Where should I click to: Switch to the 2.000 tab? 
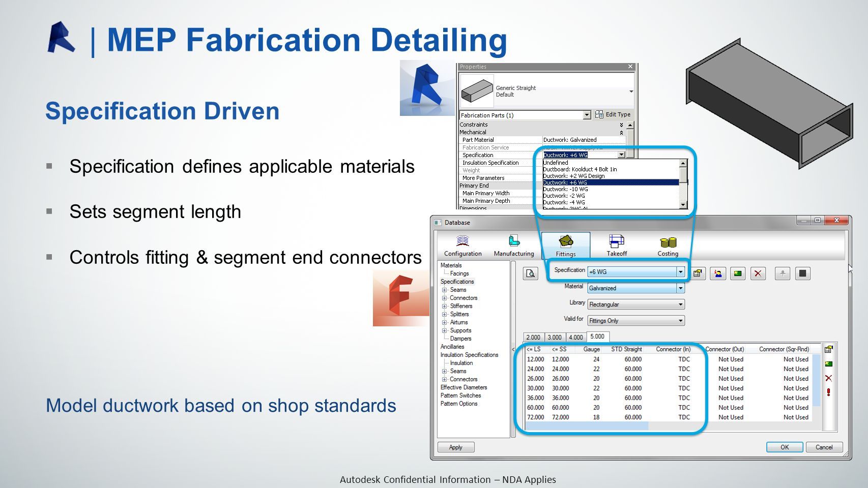pyautogui.click(x=533, y=337)
